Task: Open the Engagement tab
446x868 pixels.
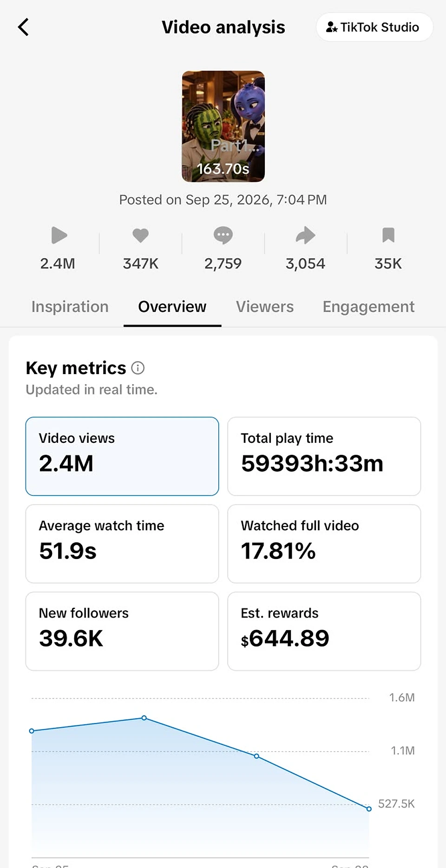Action: click(x=368, y=307)
